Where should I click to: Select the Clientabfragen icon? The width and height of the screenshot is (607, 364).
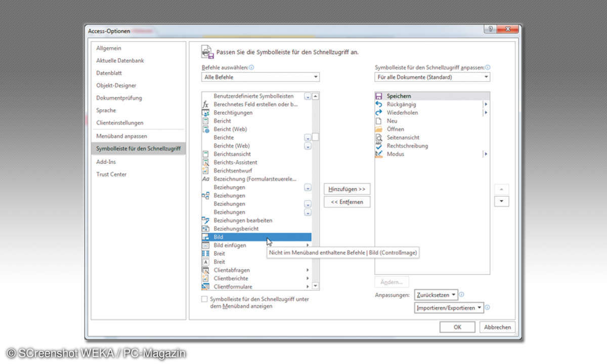point(205,270)
